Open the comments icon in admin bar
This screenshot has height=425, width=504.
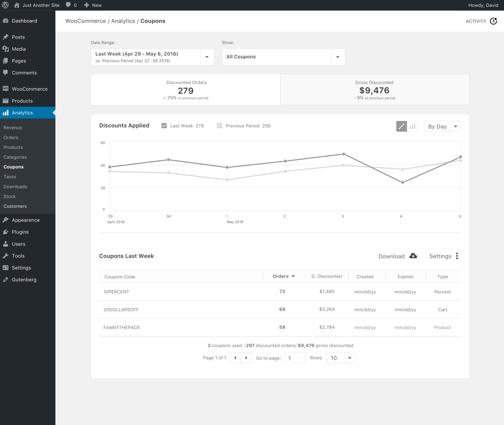[68, 5]
